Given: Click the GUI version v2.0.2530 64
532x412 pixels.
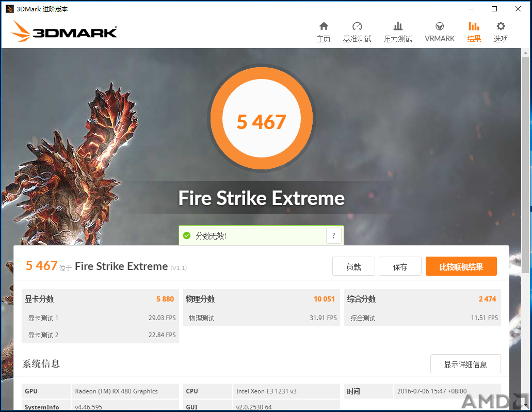Looking at the screenshot, I should (x=254, y=407).
